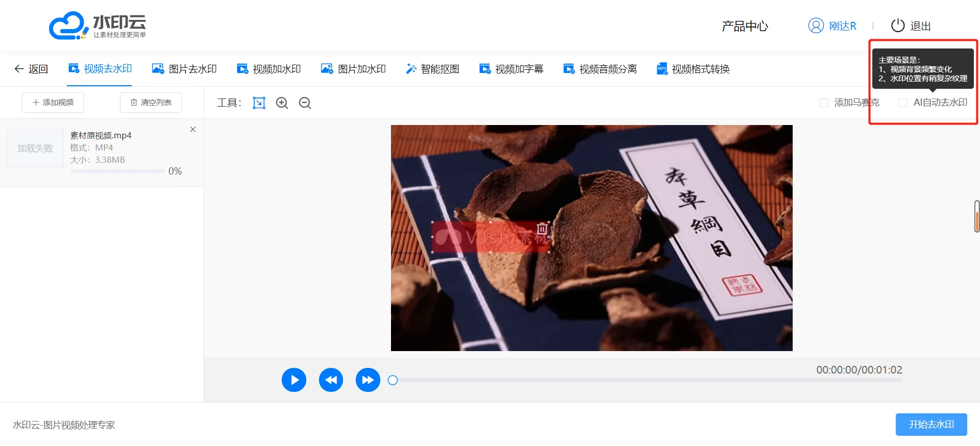980x446 pixels.
Task: Click the 清空列表 button
Action: (x=151, y=103)
